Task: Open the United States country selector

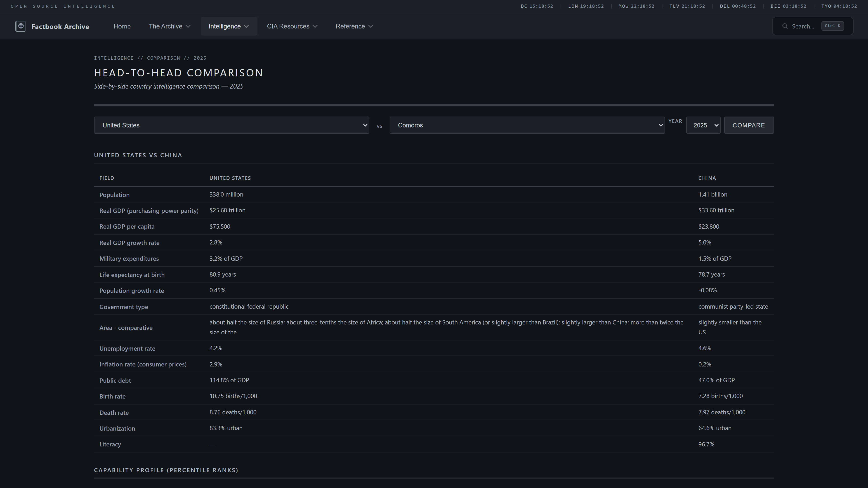Action: click(231, 125)
